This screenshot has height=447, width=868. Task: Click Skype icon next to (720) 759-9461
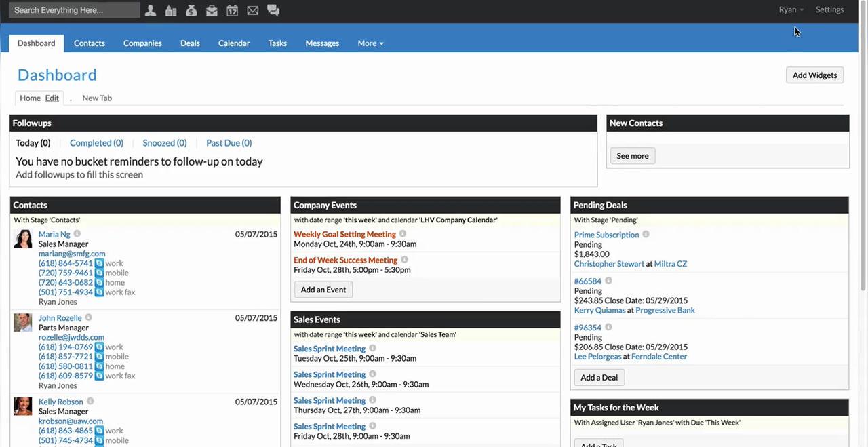tap(99, 273)
